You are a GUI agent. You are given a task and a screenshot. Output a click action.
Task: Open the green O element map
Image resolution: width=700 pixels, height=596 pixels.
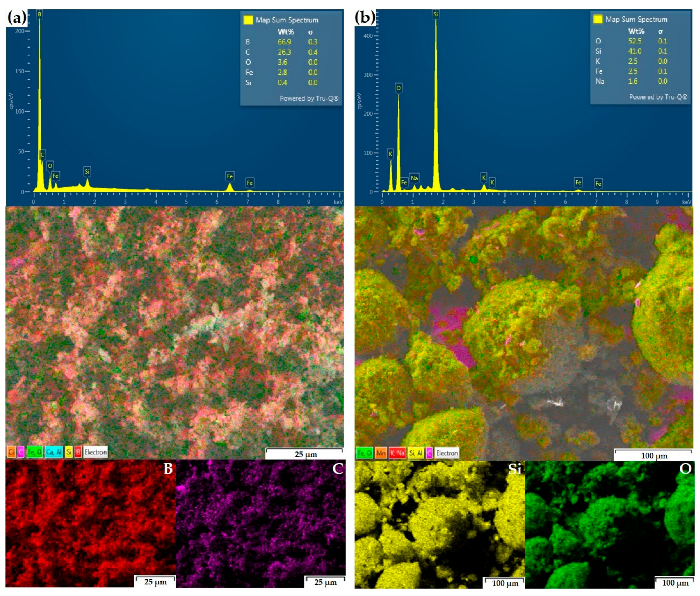click(609, 524)
